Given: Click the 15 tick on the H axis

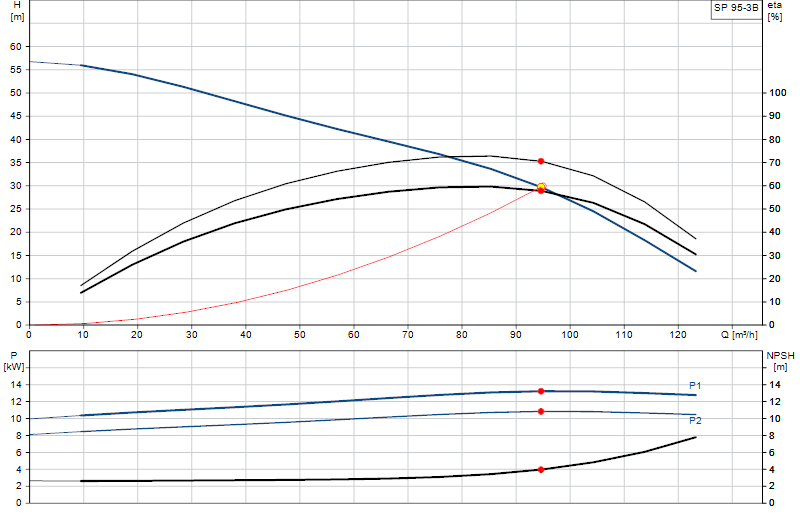Looking at the screenshot, I should click(x=16, y=256).
